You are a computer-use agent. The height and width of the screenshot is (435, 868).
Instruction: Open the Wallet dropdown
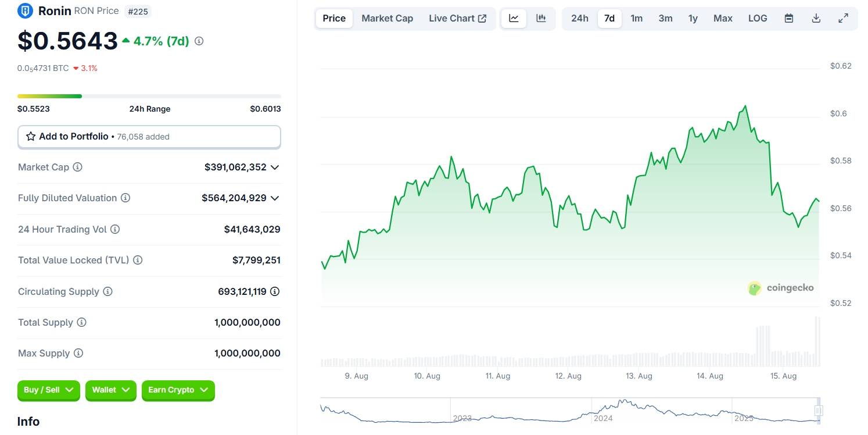click(x=111, y=390)
